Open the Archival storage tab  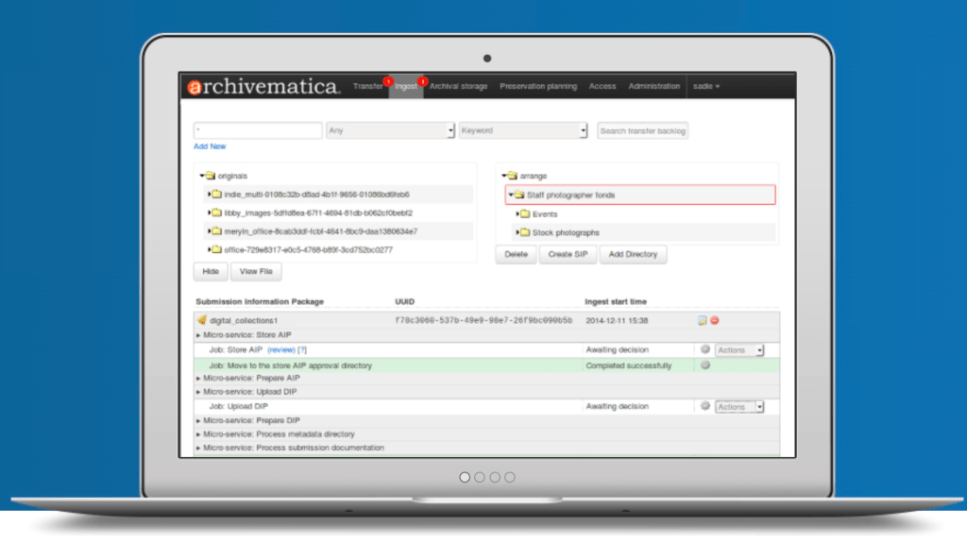458,87
